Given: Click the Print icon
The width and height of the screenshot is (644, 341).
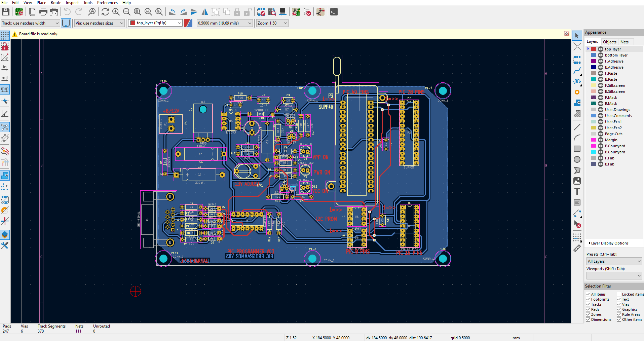Looking at the screenshot, I should pos(43,12).
